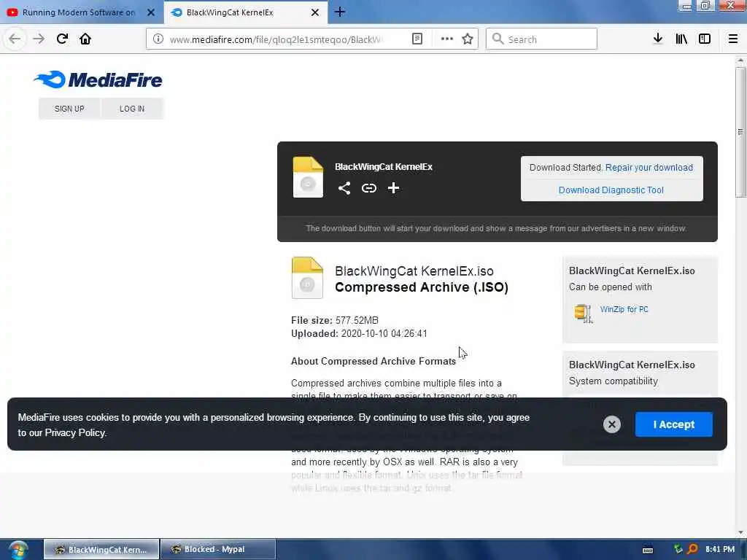Open the Firefox hamburger menu
The width and height of the screenshot is (747, 560).
tap(733, 39)
